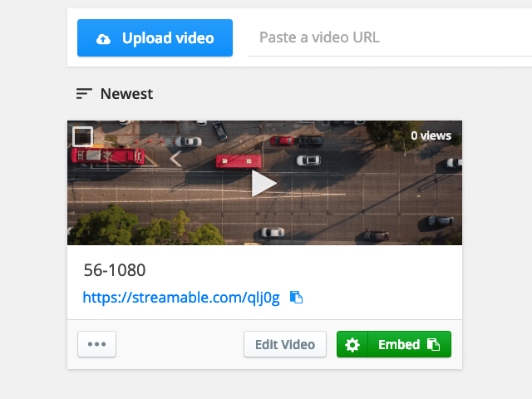Screen dimensions: 532x399
Task: Click the 0 views counter
Action: pyautogui.click(x=431, y=135)
